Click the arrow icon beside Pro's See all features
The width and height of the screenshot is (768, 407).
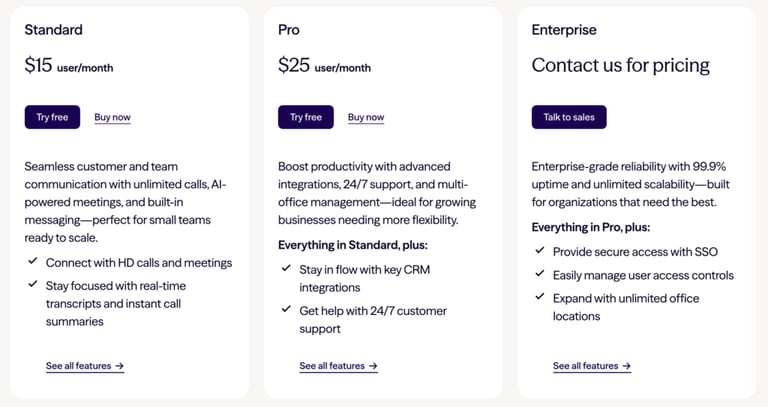point(373,366)
